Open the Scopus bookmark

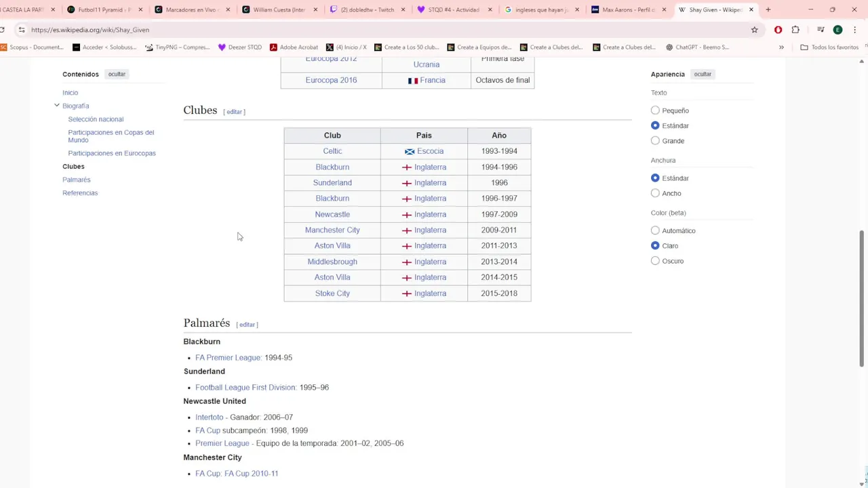coord(31,47)
